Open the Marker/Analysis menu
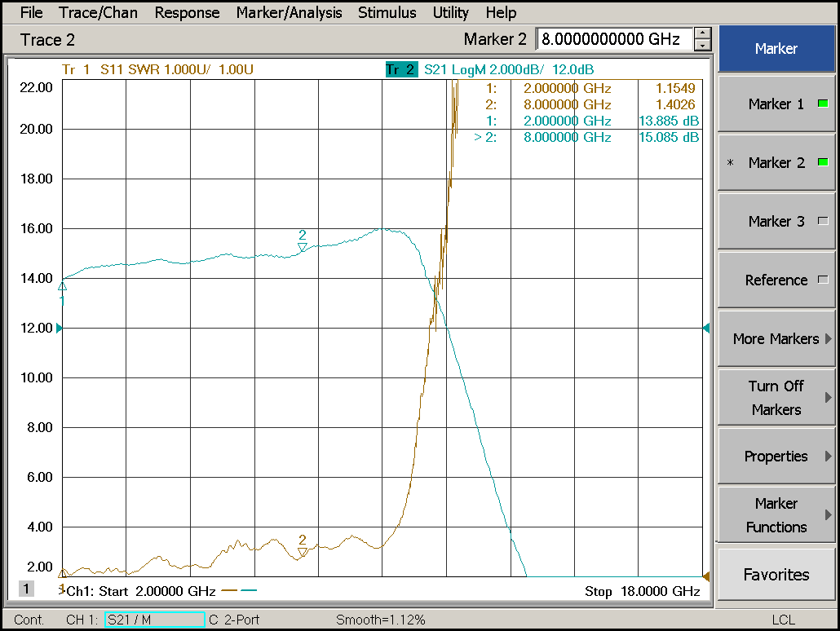This screenshot has width=840, height=631. point(289,12)
